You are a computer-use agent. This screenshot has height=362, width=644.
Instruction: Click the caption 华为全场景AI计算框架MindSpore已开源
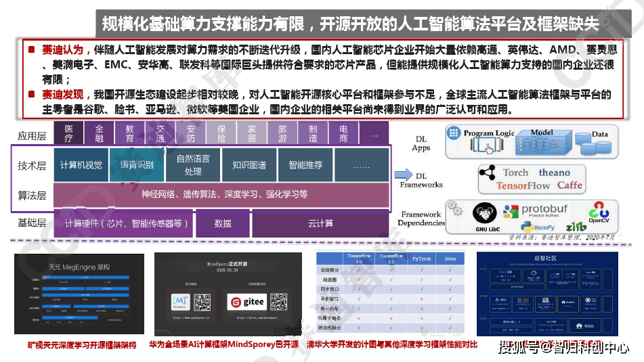click(224, 344)
